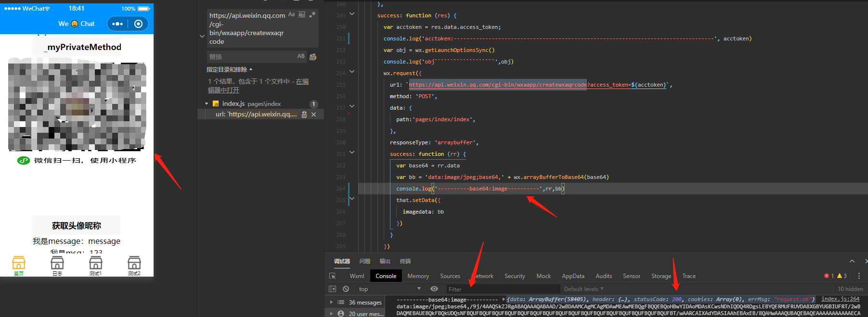The width and height of the screenshot is (868, 317).
Task: Click replace icon on the url match
Action: [304, 114]
